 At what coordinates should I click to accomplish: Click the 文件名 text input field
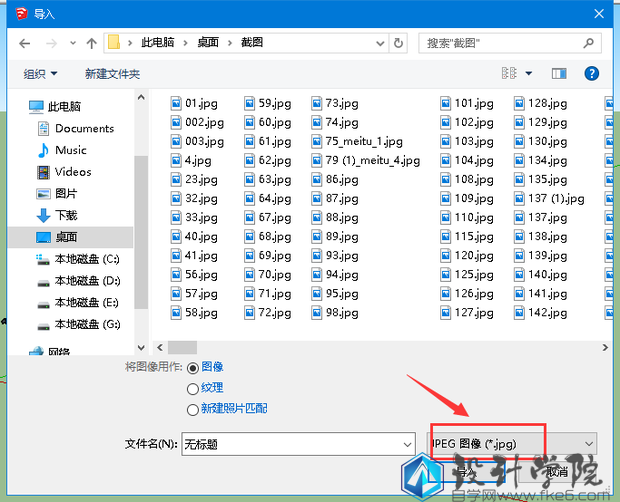pyautogui.click(x=288, y=443)
